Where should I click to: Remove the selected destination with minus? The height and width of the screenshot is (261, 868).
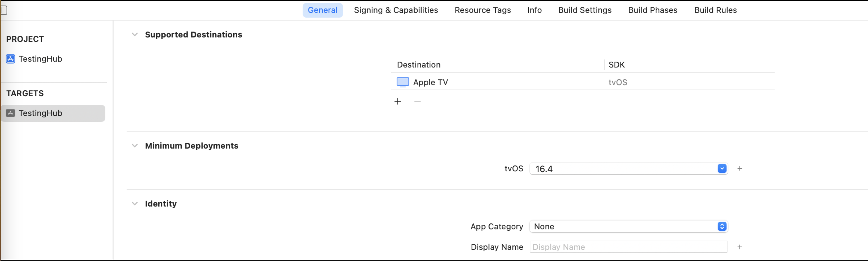coord(418,101)
